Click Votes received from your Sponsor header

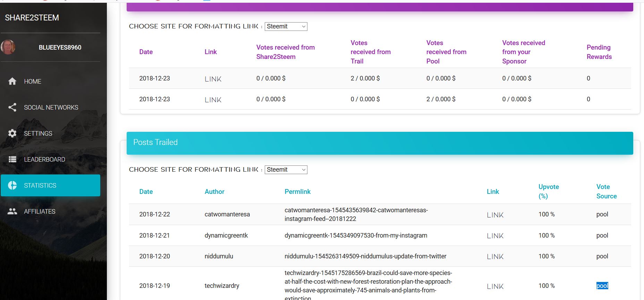(524, 52)
